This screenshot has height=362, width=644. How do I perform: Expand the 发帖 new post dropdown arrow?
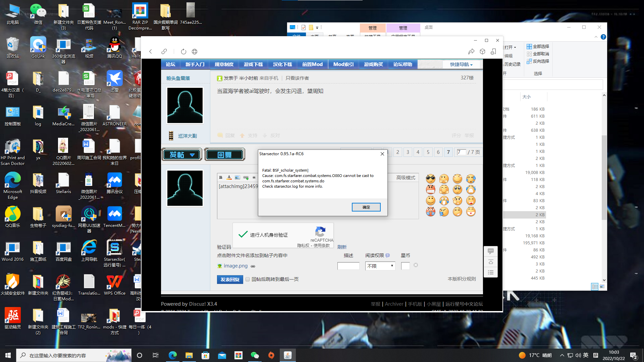click(x=192, y=155)
